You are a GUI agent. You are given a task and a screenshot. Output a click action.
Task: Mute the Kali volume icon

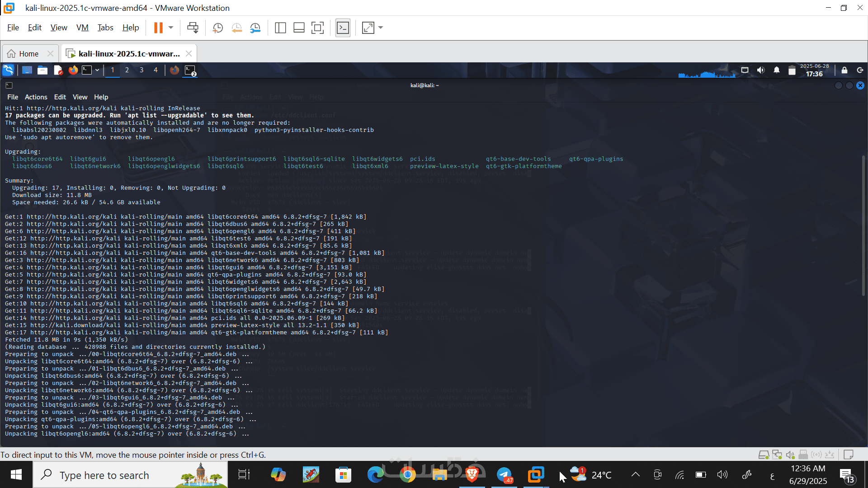click(761, 70)
